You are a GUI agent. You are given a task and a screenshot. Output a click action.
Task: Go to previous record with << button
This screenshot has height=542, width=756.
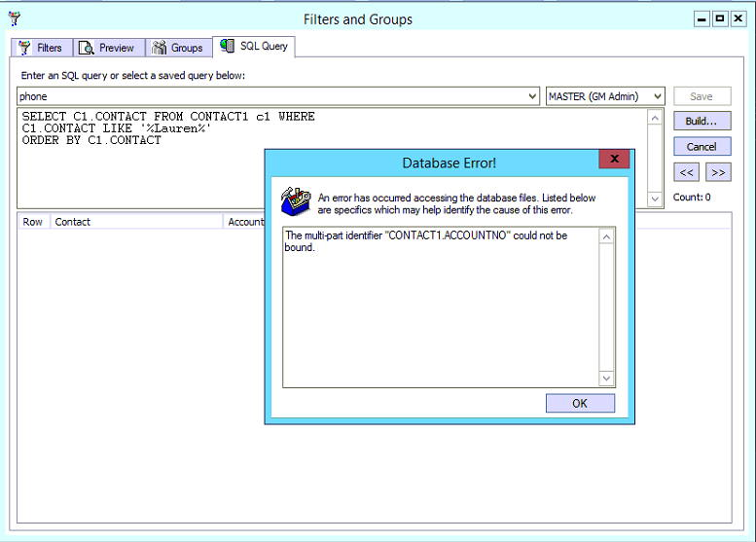[687, 172]
